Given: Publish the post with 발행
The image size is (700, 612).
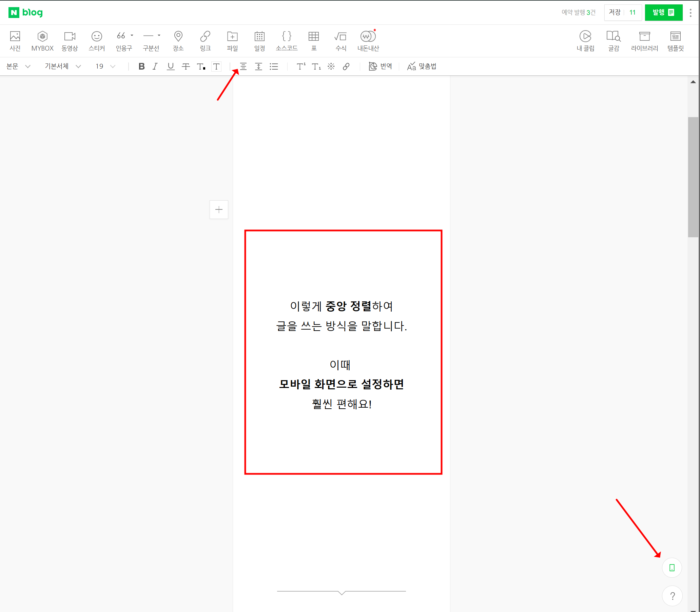Looking at the screenshot, I should click(662, 12).
